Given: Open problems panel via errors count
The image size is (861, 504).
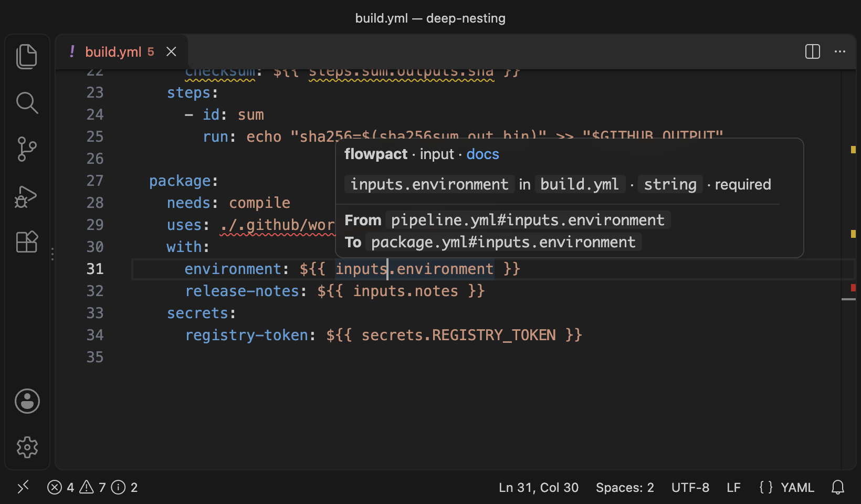Looking at the screenshot, I should (x=61, y=487).
